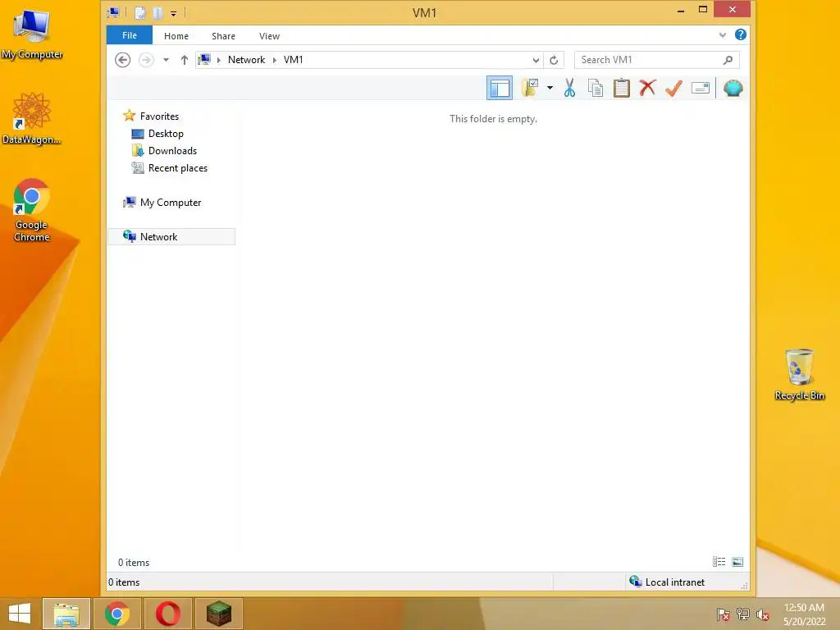840x630 pixels.
Task: Go back with the Back arrow
Action: [x=123, y=59]
